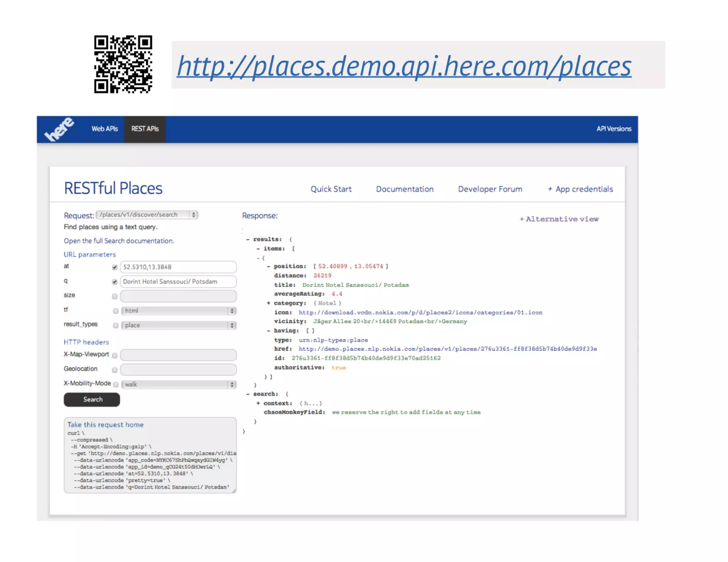Uncheck the 'q' parameter checkbox
Screen dimensions: 728x562
point(114,282)
